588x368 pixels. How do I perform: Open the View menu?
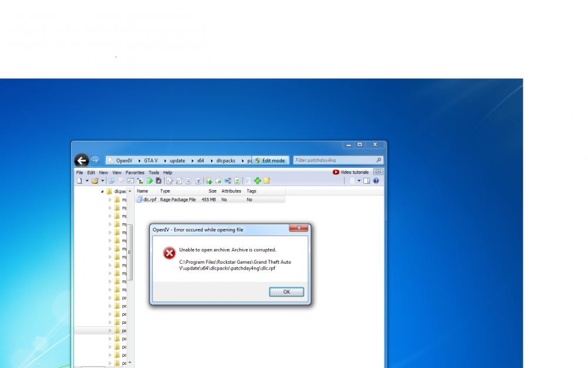117,173
